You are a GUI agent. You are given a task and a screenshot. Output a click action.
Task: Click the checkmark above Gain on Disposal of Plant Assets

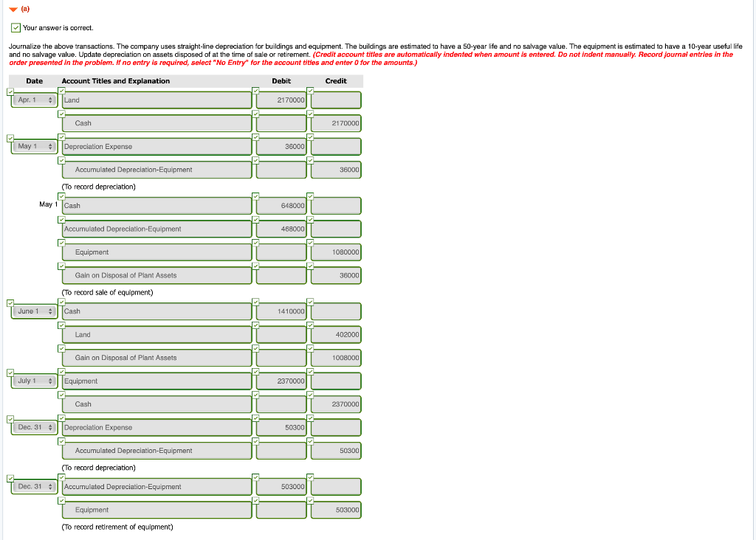[61, 265]
